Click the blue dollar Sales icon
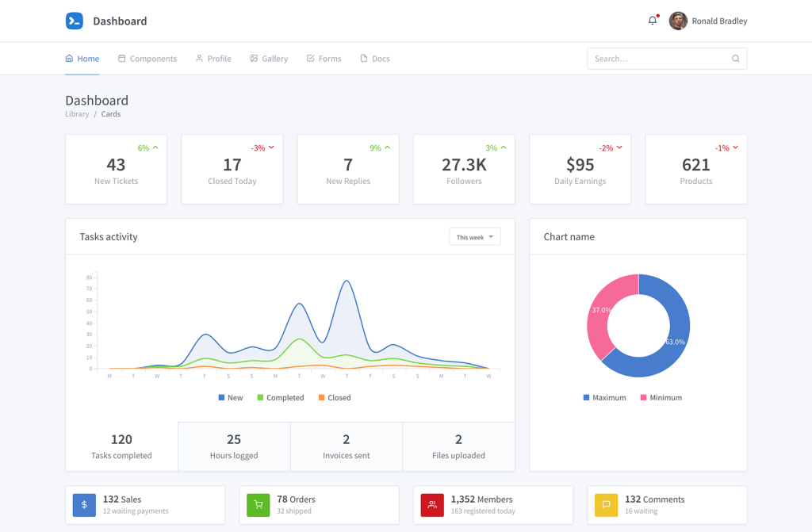The image size is (812, 532). click(84, 504)
